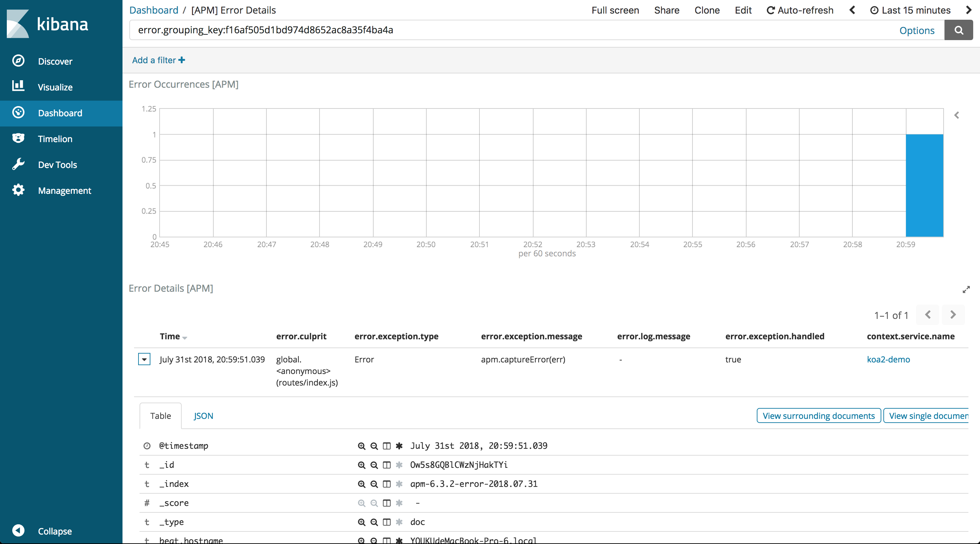Image resolution: width=980 pixels, height=544 pixels.
Task: Click the search magnifier button
Action: [x=958, y=30]
